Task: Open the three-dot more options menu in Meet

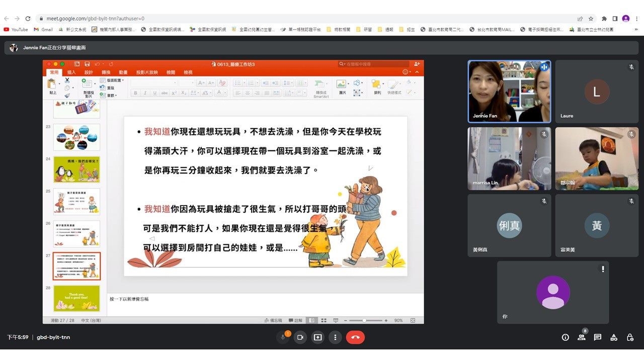Action: point(335,337)
